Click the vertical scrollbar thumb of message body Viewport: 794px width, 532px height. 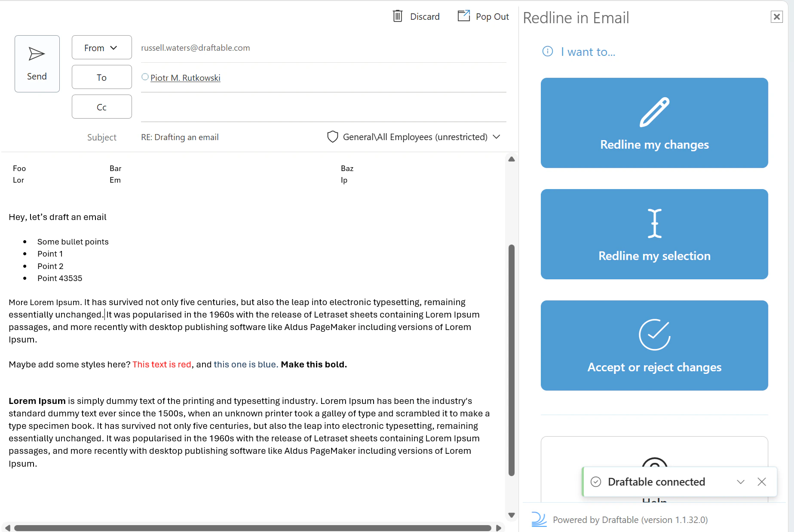(x=512, y=360)
